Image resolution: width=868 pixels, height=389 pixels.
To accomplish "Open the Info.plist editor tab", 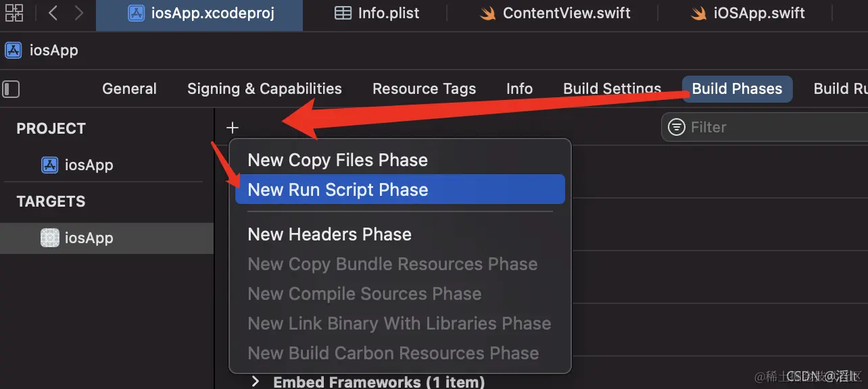I will click(x=377, y=14).
